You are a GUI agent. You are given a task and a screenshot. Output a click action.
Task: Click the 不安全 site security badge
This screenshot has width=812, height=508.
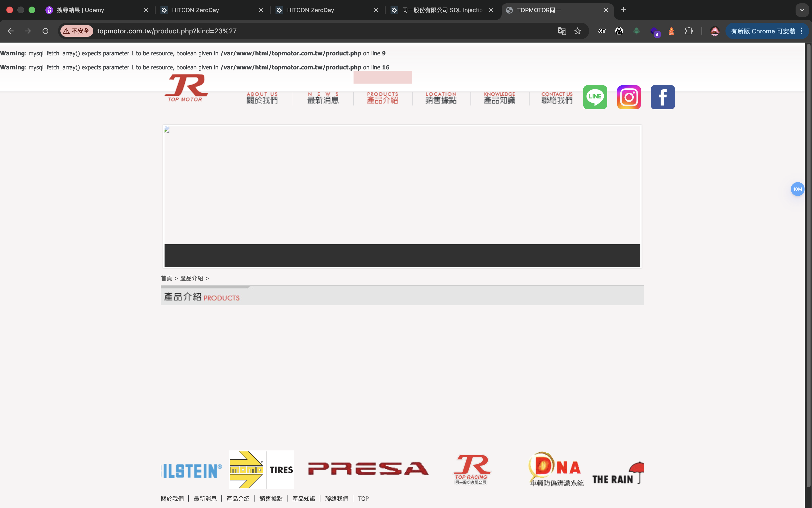(x=77, y=31)
